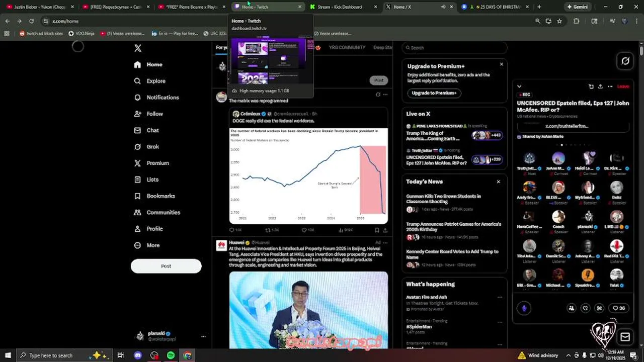Click the Upgrade to Premium+ button
This screenshot has width=644, height=362.
tap(434, 93)
